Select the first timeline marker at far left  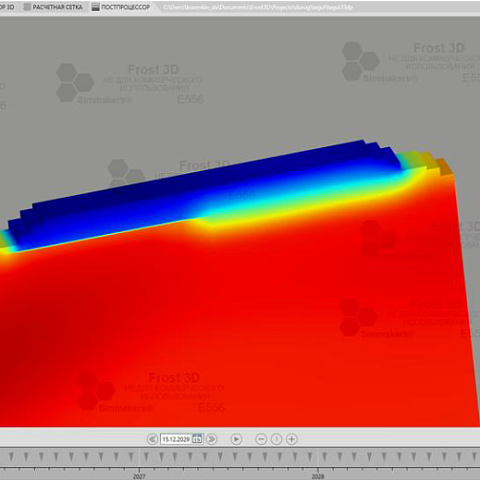(x=11, y=456)
